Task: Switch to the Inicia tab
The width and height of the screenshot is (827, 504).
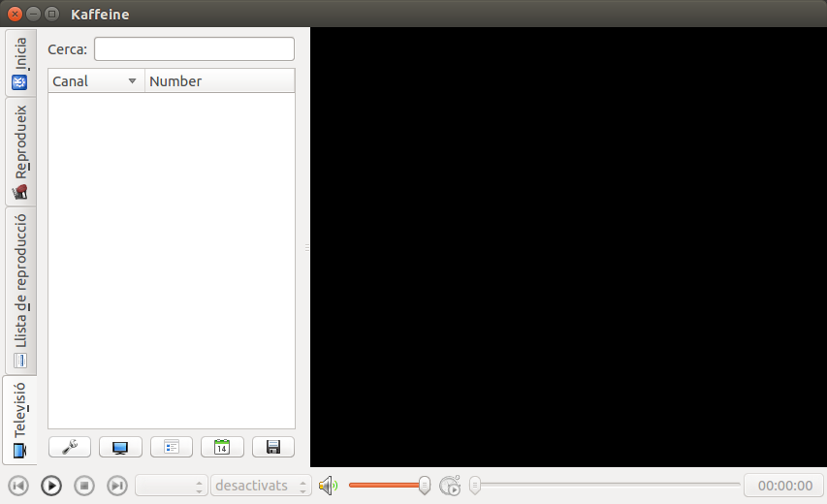Action: click(19, 64)
